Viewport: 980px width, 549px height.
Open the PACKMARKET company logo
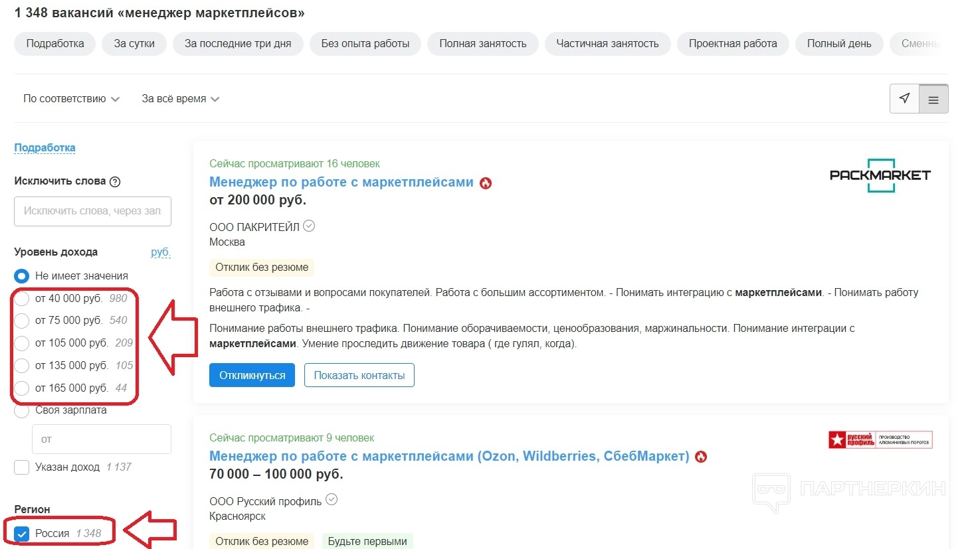click(880, 175)
